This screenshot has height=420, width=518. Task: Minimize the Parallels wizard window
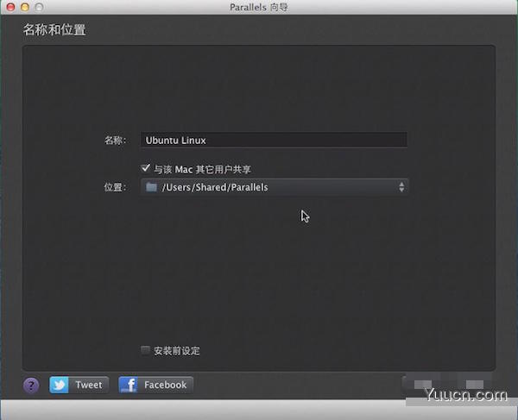tap(25, 7)
